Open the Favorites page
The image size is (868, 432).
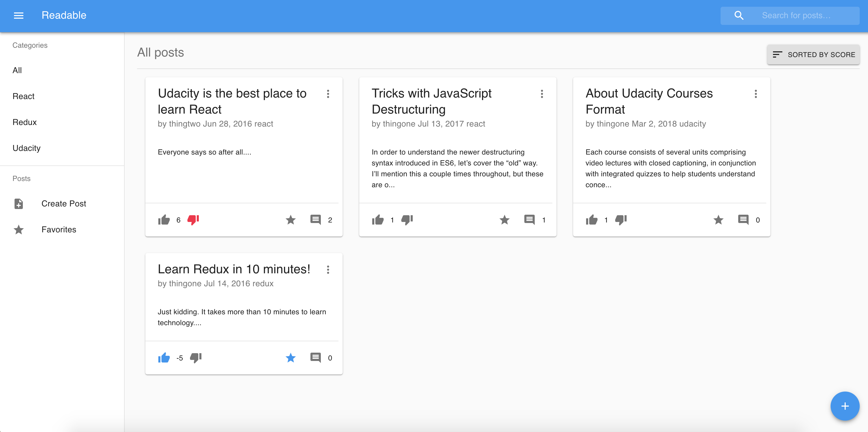click(59, 230)
